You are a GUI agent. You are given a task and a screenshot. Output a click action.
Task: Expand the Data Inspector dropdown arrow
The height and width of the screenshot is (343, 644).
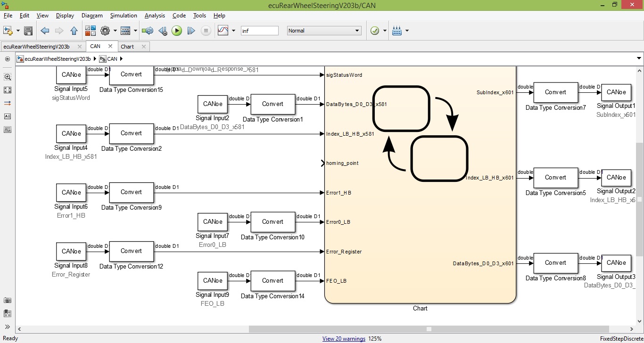point(233,31)
